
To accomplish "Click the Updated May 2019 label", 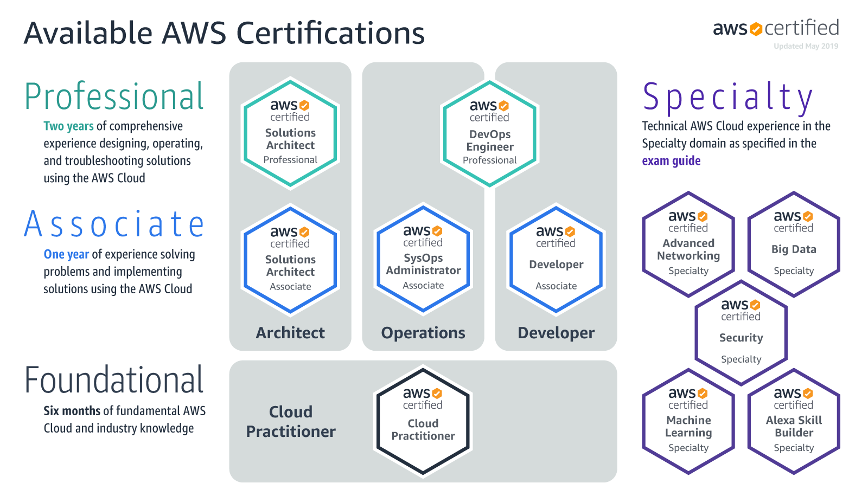I will pyautogui.click(x=806, y=47).
